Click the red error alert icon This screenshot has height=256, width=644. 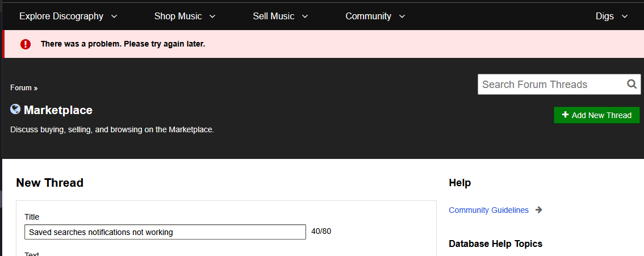26,44
